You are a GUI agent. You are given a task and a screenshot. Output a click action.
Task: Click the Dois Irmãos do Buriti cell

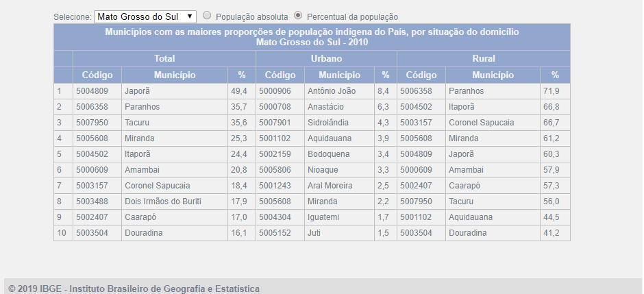[x=163, y=201]
